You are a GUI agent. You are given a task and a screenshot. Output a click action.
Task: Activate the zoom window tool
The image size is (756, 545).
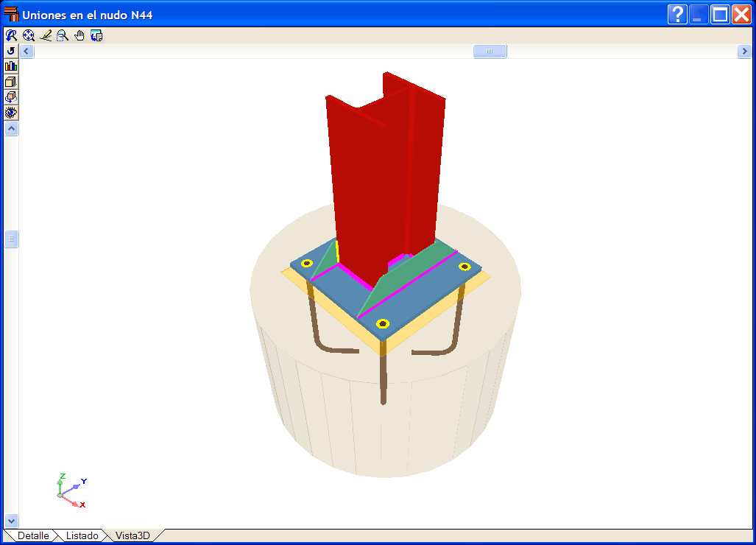62,35
